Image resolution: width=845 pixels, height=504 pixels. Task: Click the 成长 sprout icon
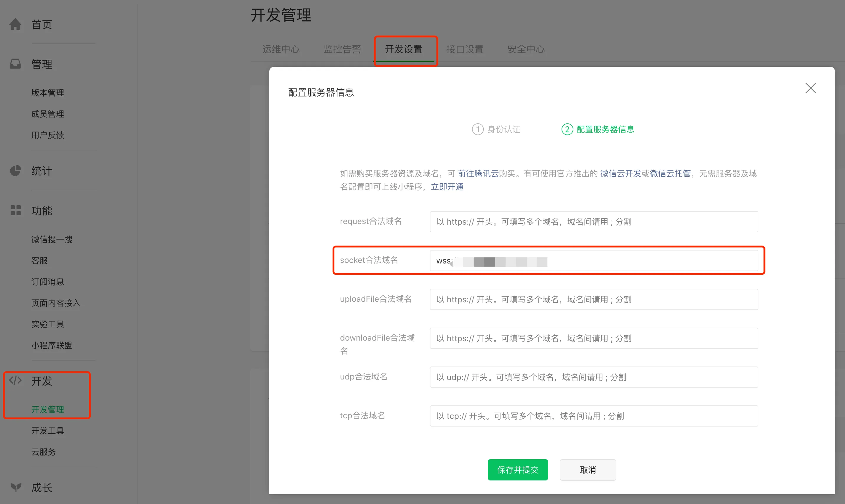click(x=15, y=488)
